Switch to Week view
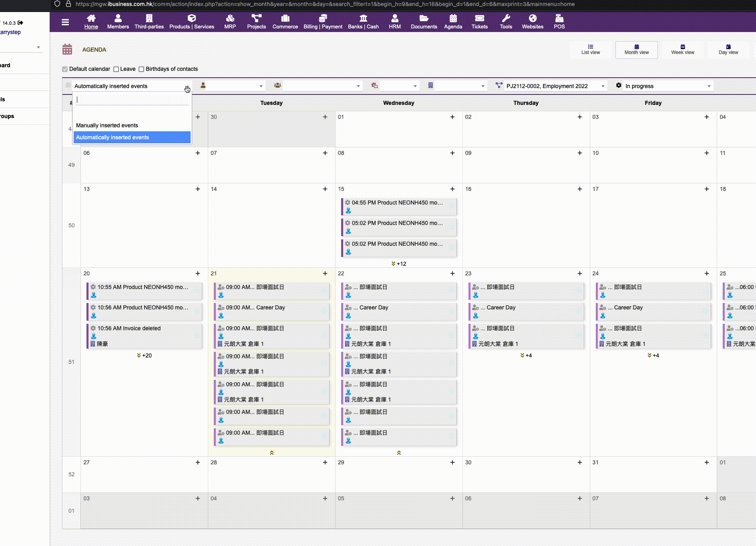 (x=683, y=50)
